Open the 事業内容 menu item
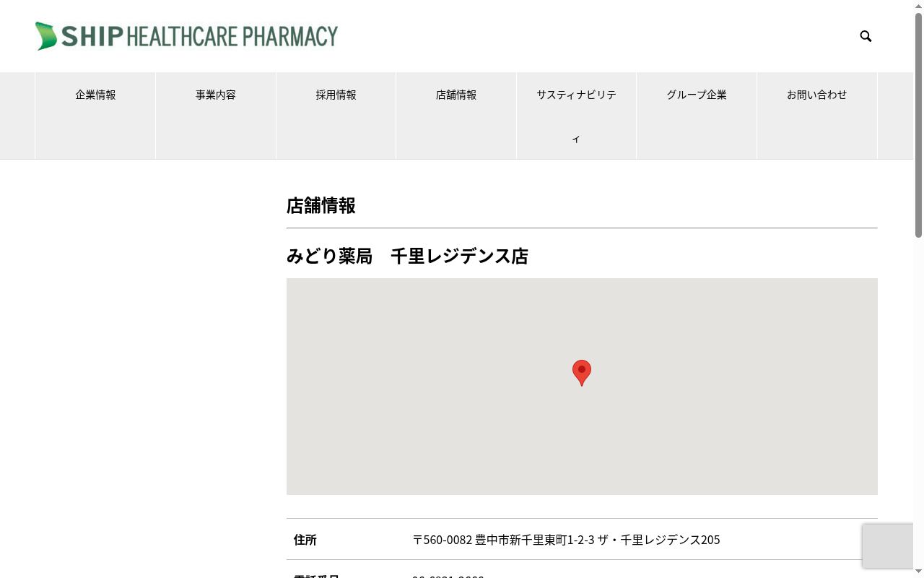This screenshot has height=578, width=924. pyautogui.click(x=216, y=116)
